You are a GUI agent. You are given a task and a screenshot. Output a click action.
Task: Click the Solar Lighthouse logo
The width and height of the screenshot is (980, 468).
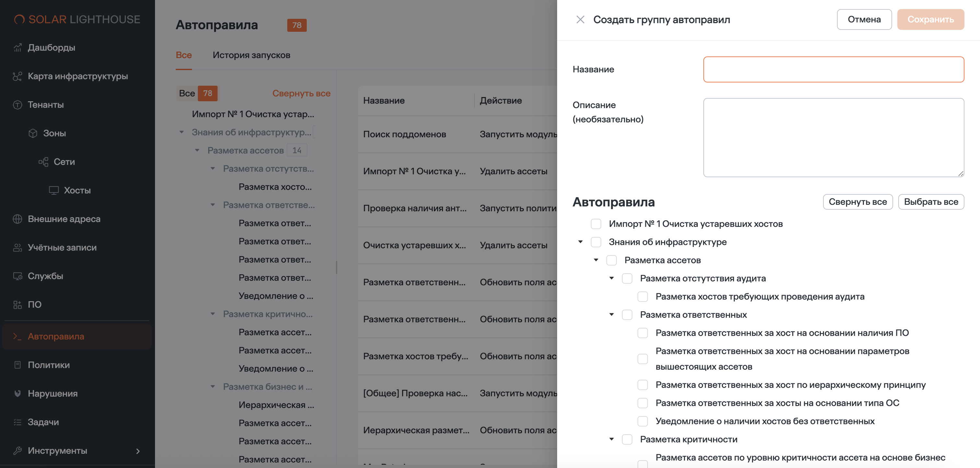coord(77,19)
